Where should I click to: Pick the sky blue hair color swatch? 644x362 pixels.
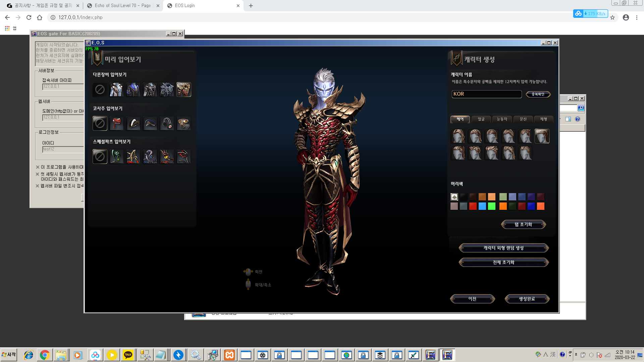(x=482, y=206)
